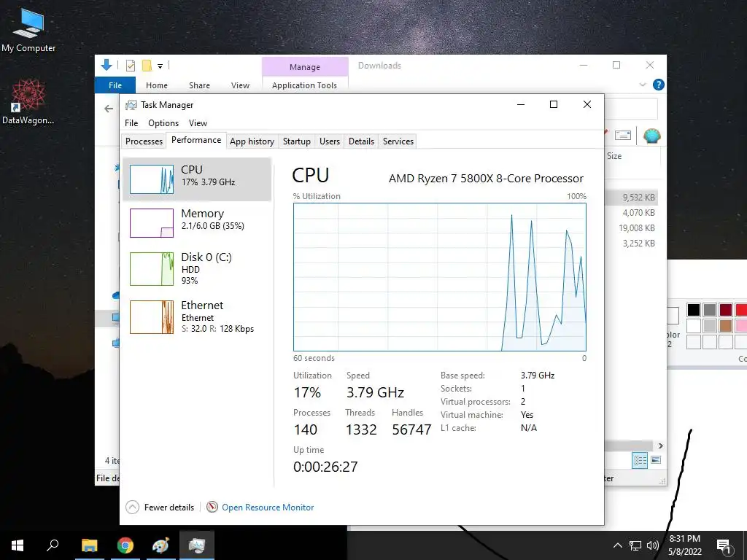Open the Disk 0 (C:) performance entry

pyautogui.click(x=197, y=268)
